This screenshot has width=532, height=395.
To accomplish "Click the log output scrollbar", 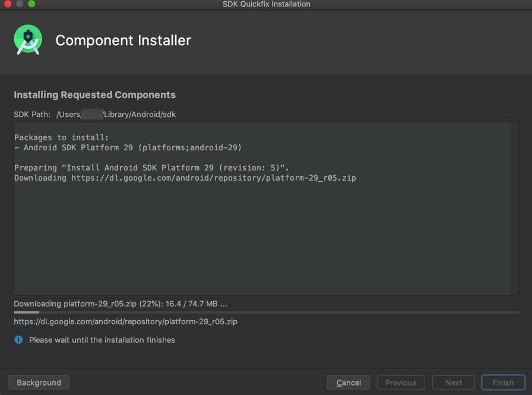I will (x=515, y=208).
